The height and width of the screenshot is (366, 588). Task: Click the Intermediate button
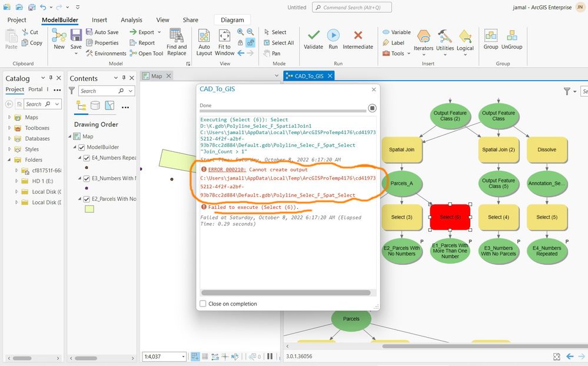click(x=358, y=39)
